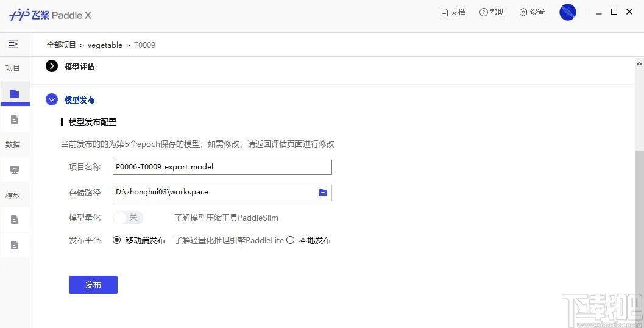Open the 设置 settings menu
The height and width of the screenshot is (328, 644).
532,12
